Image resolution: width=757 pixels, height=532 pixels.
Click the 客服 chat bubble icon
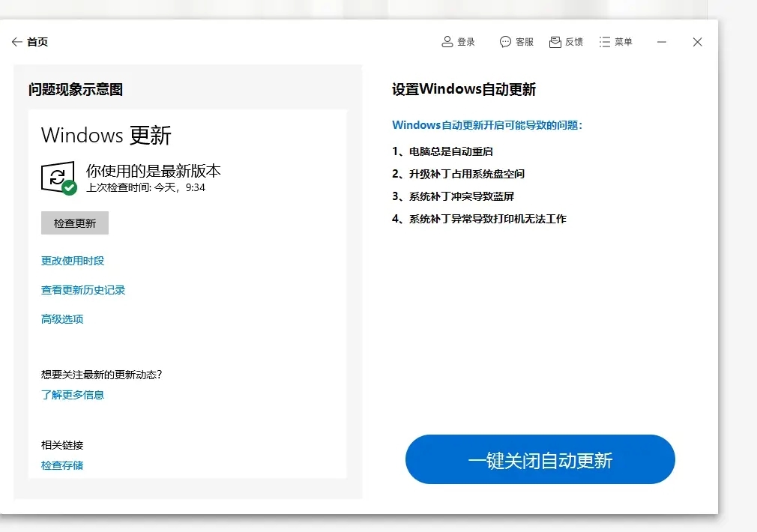[505, 42]
